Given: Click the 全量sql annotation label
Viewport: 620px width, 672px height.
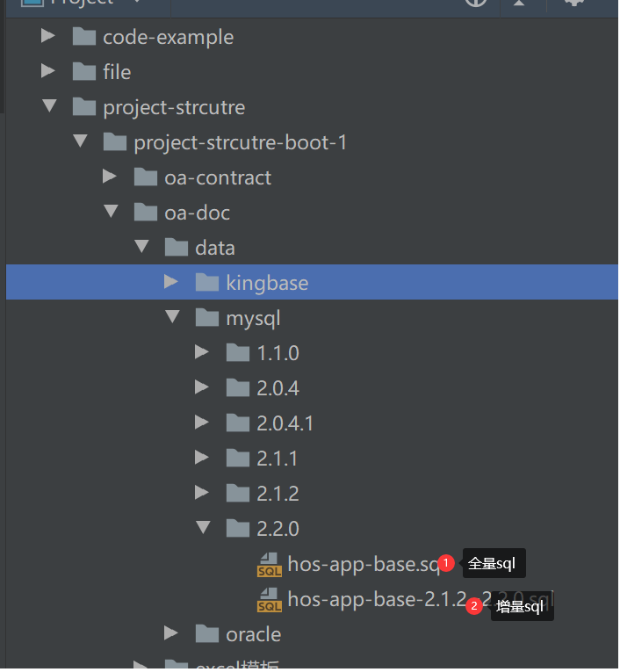Looking at the screenshot, I should point(493,564).
